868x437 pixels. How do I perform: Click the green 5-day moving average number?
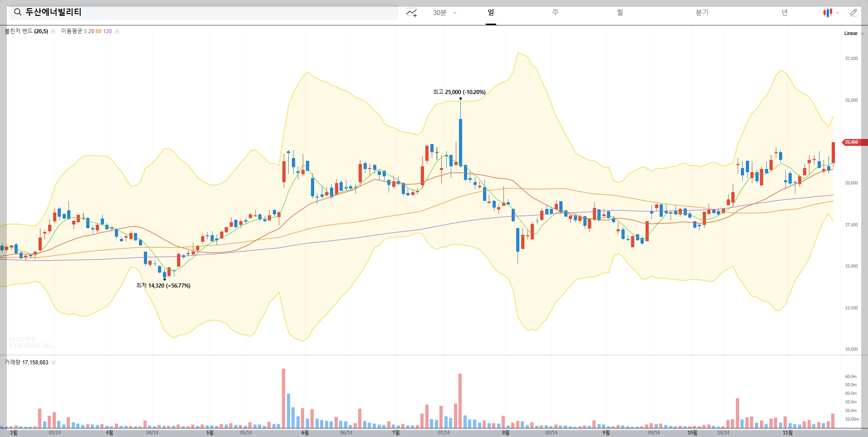tap(85, 31)
